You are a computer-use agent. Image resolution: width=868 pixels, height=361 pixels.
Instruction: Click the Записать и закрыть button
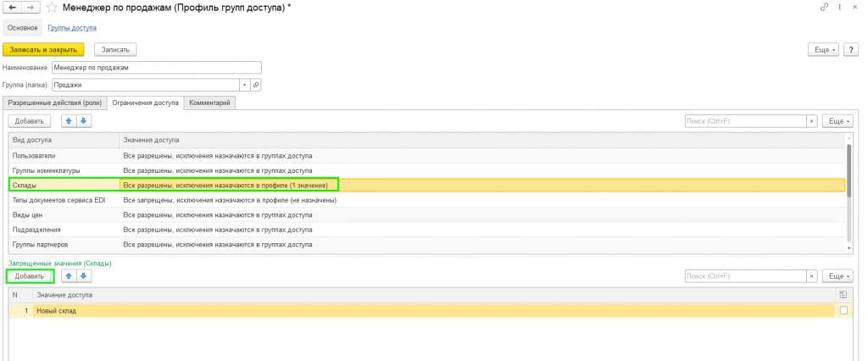click(43, 50)
